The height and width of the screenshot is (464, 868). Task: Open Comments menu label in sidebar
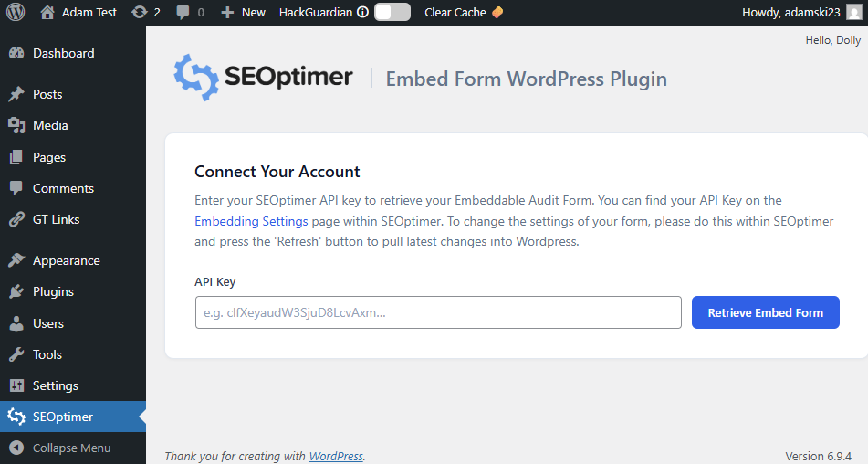[63, 188]
